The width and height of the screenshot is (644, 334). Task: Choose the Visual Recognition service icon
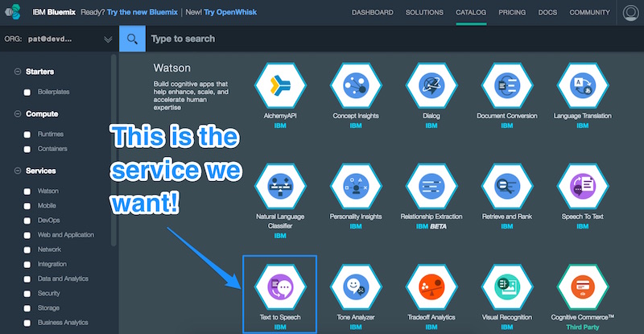click(x=507, y=287)
